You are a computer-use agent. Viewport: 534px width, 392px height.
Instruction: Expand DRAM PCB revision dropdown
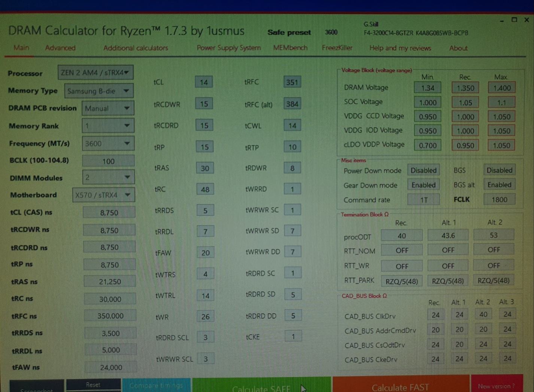(x=108, y=108)
